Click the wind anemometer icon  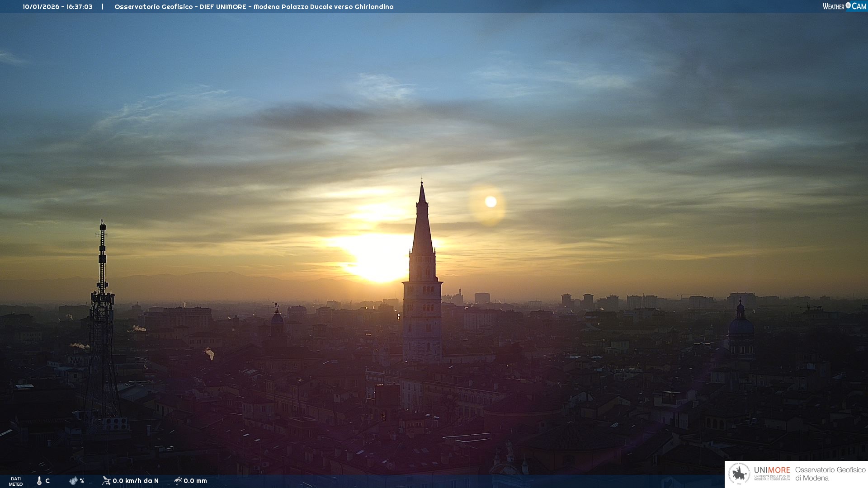click(106, 481)
